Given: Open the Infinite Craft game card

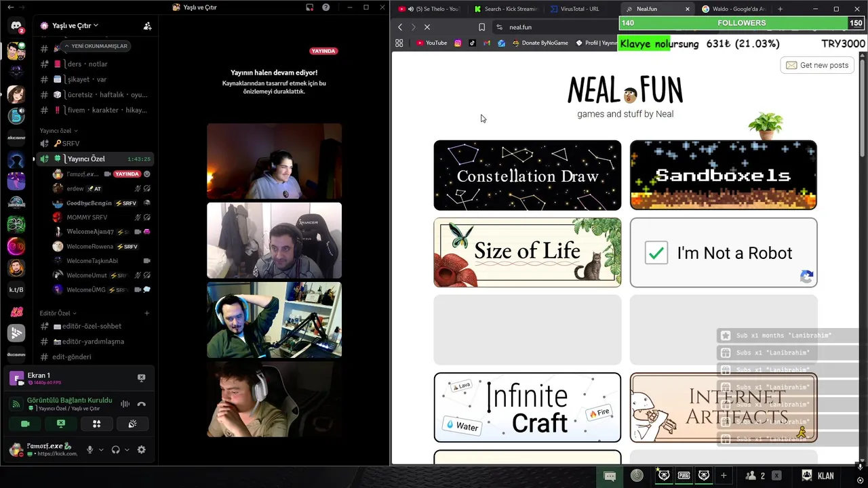Looking at the screenshot, I should coord(528,407).
